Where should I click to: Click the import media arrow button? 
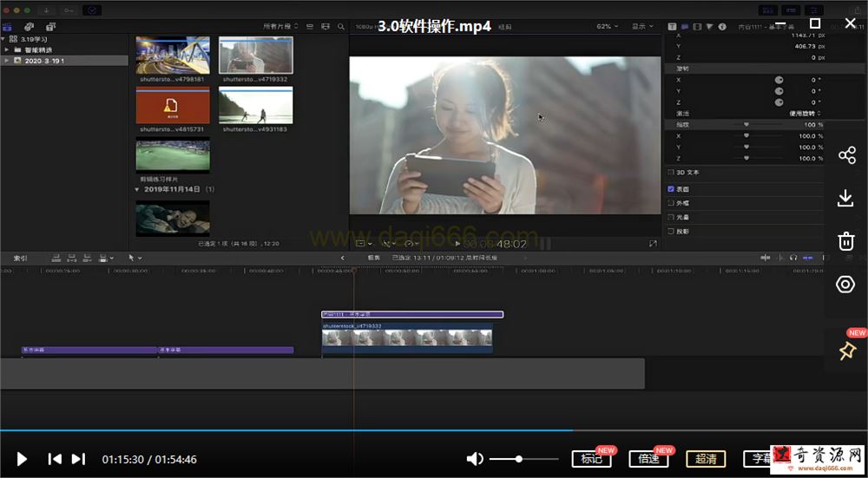[x=47, y=10]
